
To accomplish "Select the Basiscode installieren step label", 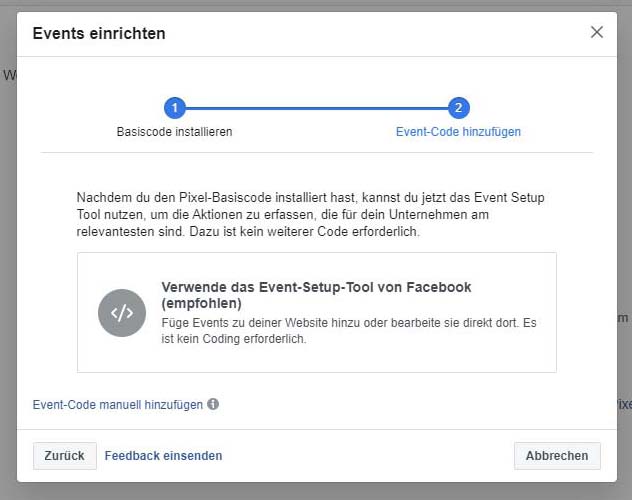I will (175, 132).
